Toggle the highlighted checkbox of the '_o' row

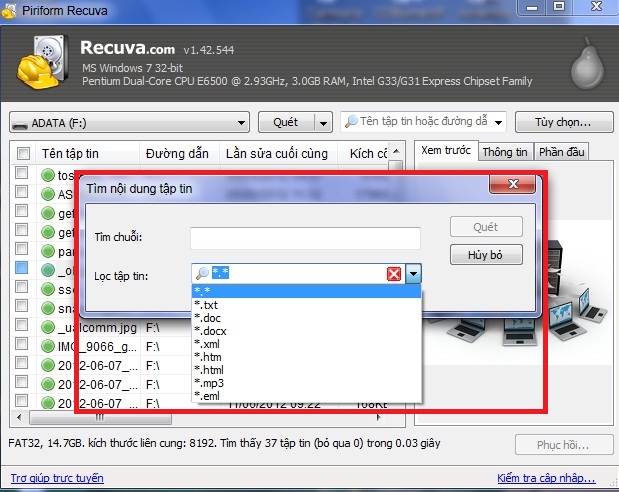[22, 267]
